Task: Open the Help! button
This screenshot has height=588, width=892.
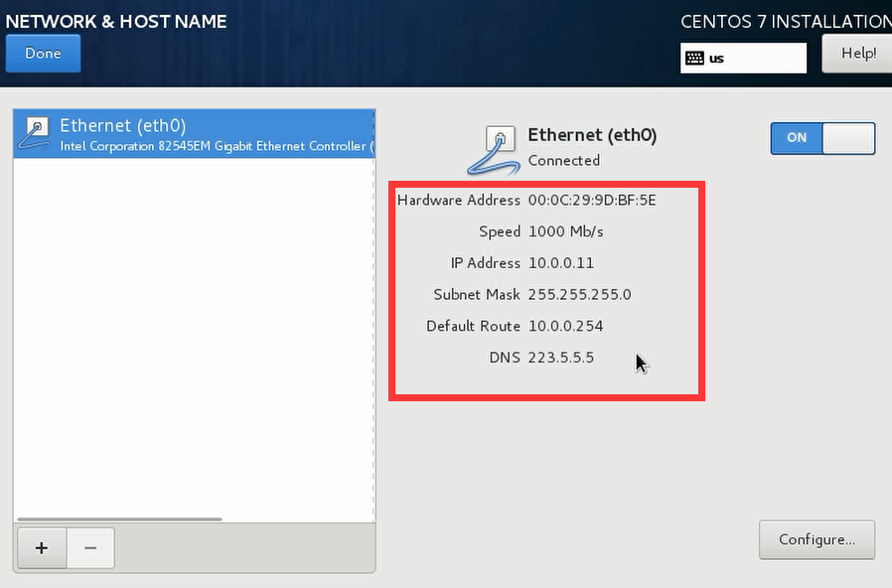Action: (x=857, y=54)
